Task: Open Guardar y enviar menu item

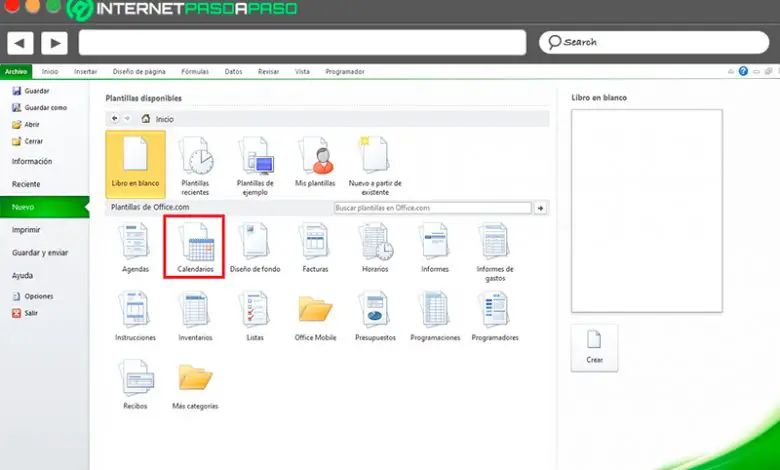Action: click(40, 253)
